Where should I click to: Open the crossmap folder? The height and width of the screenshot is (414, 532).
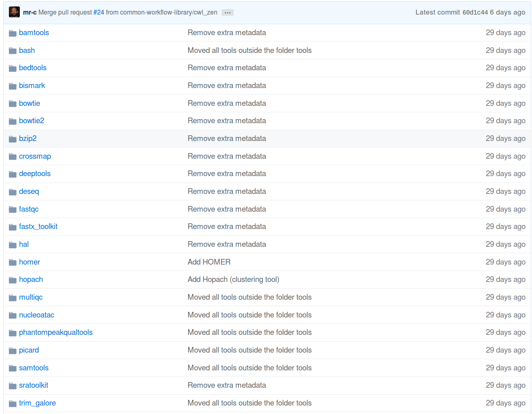[x=35, y=156]
